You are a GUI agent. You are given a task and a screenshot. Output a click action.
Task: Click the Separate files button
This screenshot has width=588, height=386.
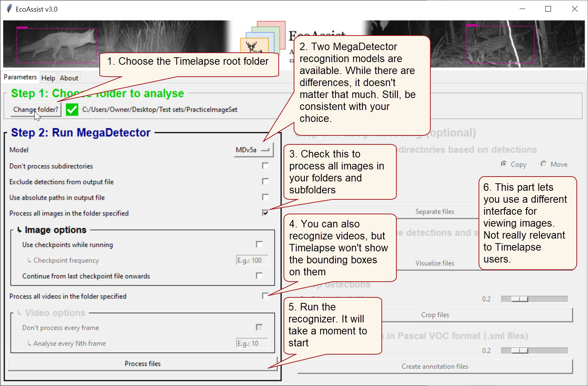(x=435, y=212)
